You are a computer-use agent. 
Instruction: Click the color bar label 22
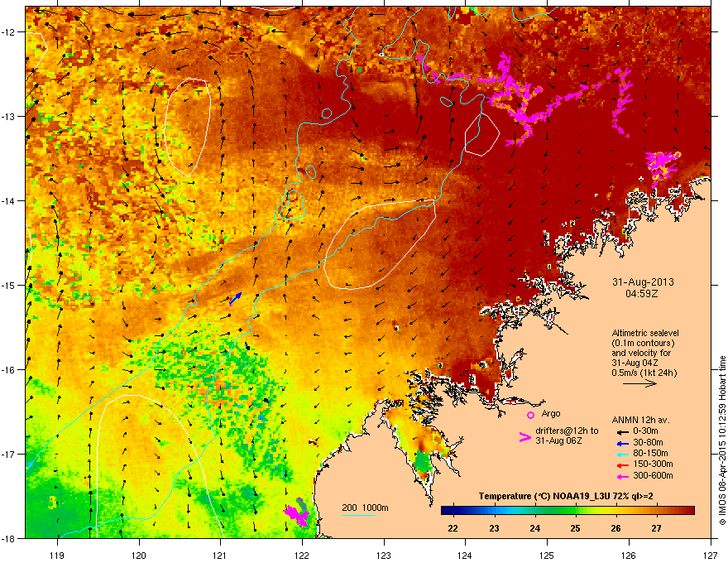point(453,528)
